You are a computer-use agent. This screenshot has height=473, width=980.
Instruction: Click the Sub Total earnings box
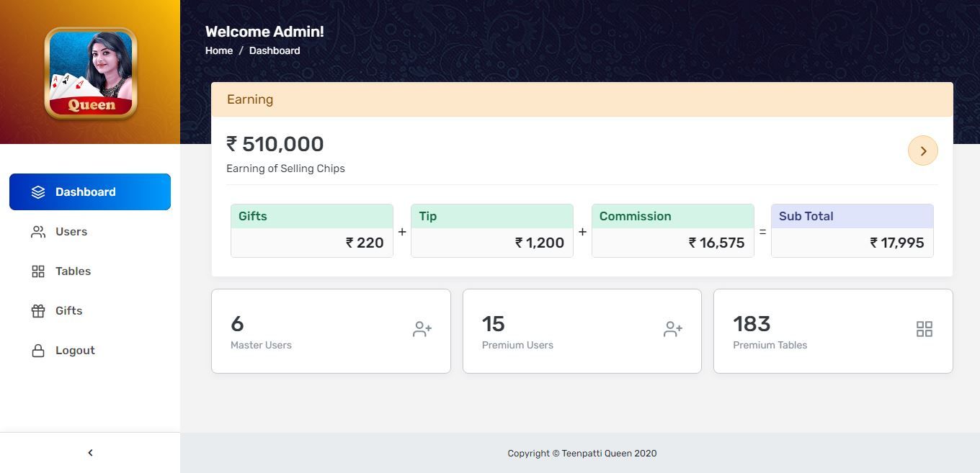852,230
